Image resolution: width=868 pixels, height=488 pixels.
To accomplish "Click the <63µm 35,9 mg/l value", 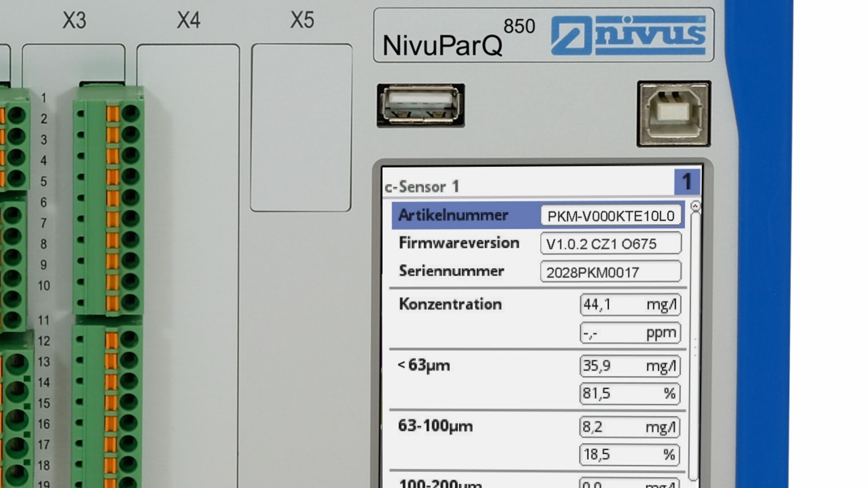I will click(x=630, y=366).
